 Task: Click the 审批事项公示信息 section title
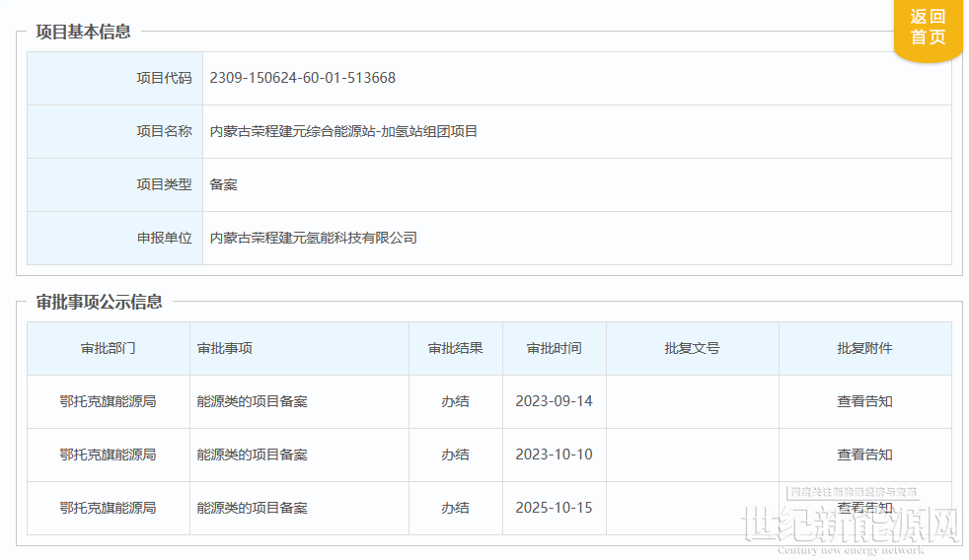[99, 302]
